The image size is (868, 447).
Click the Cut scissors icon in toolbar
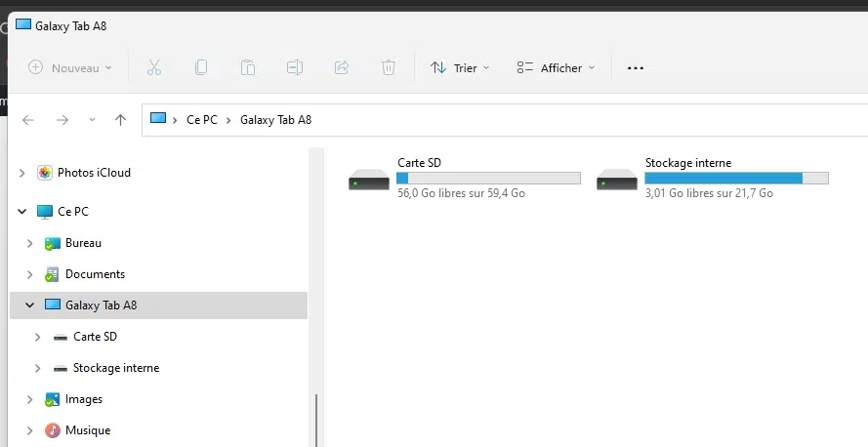[154, 67]
